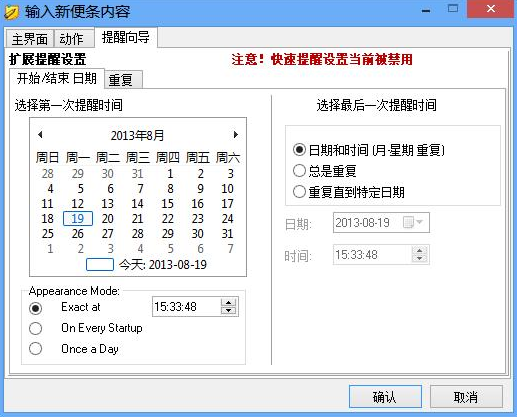517x417 pixels.
Task: Go to next month in calendar
Action: 236,135
